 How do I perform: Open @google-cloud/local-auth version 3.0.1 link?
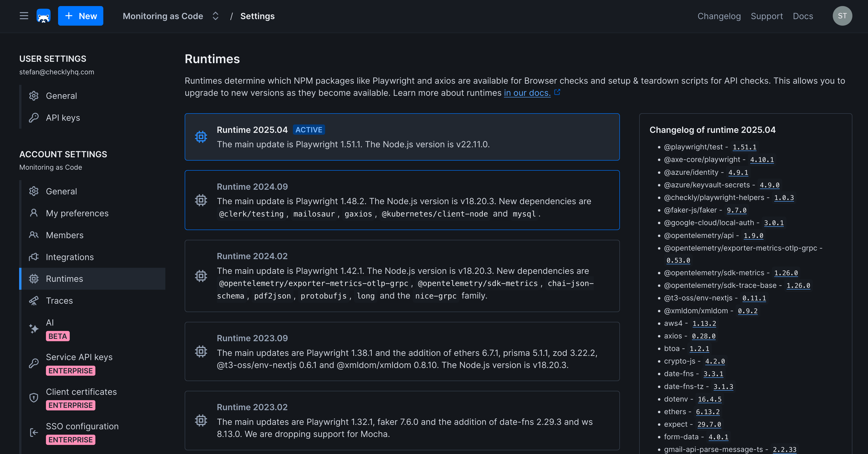[774, 223]
